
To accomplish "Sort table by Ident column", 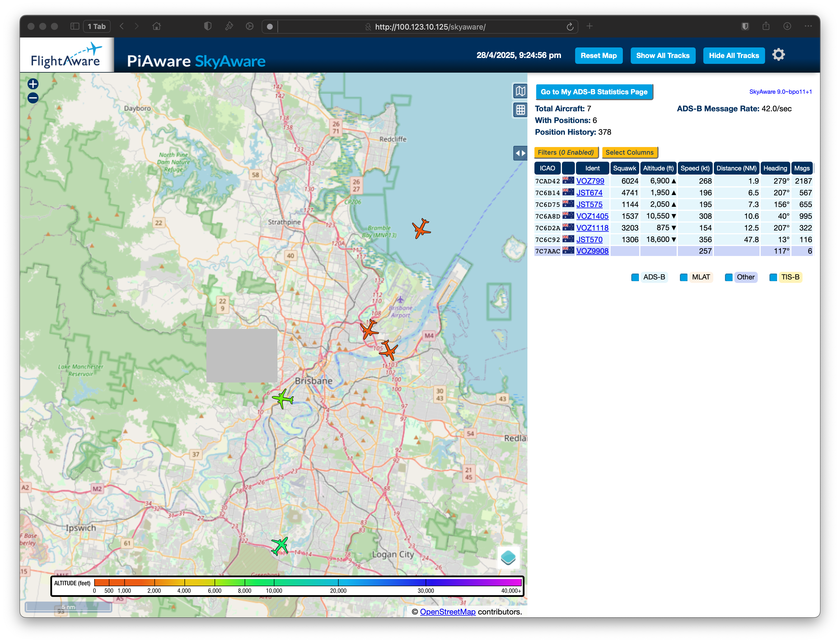I will coord(592,168).
